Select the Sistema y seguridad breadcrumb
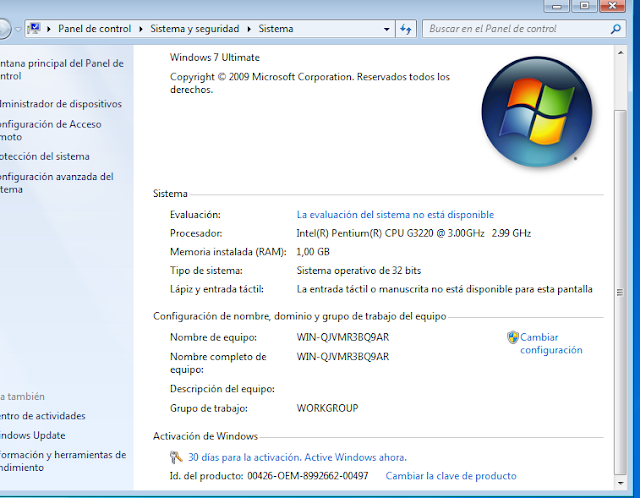 click(x=195, y=29)
